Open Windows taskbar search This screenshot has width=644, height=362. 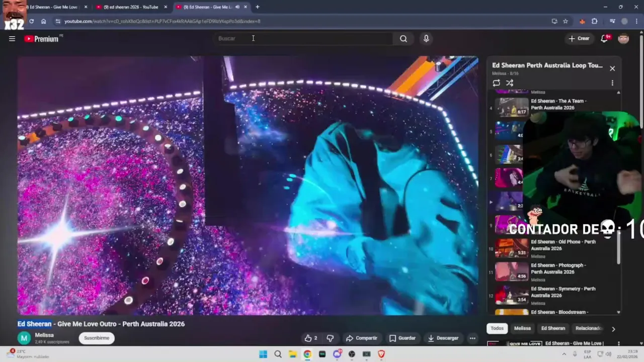coord(278,354)
